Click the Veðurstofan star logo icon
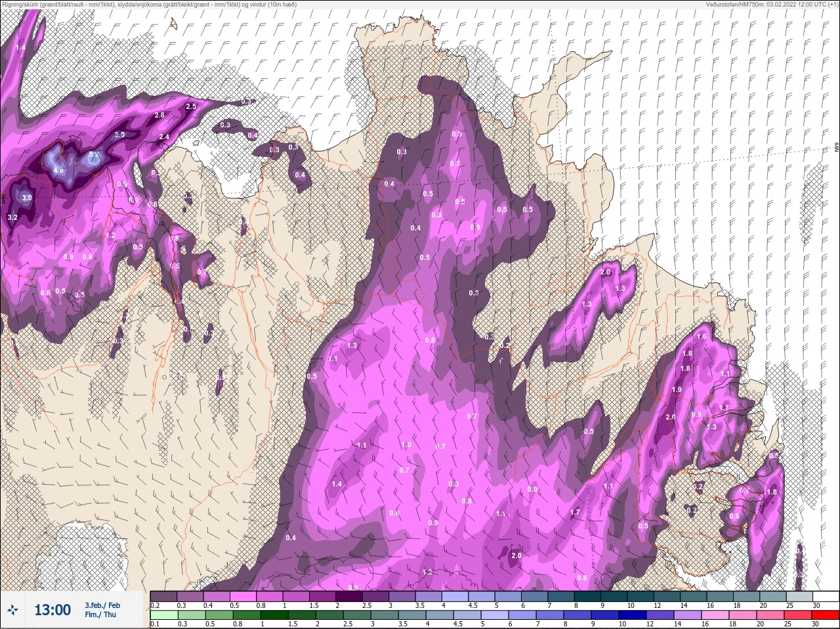Viewport: 840px width, 629px height. pyautogui.click(x=12, y=611)
